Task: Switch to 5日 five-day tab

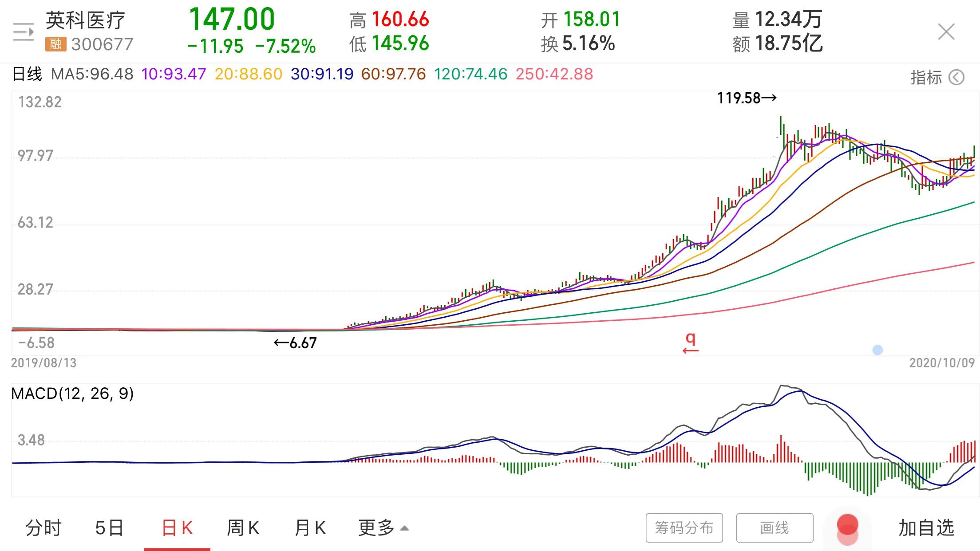Action: pos(109,528)
